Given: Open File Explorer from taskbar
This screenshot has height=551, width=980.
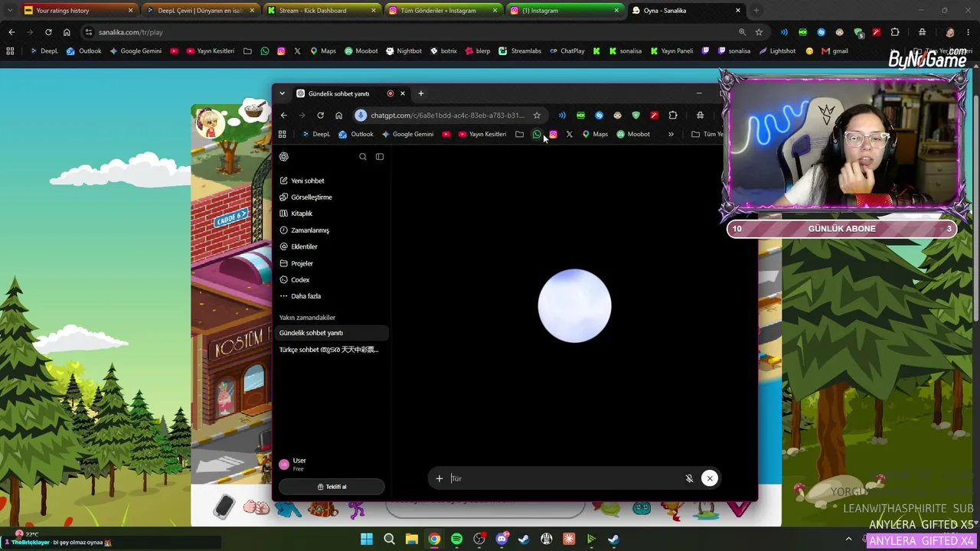Looking at the screenshot, I should coord(412,539).
